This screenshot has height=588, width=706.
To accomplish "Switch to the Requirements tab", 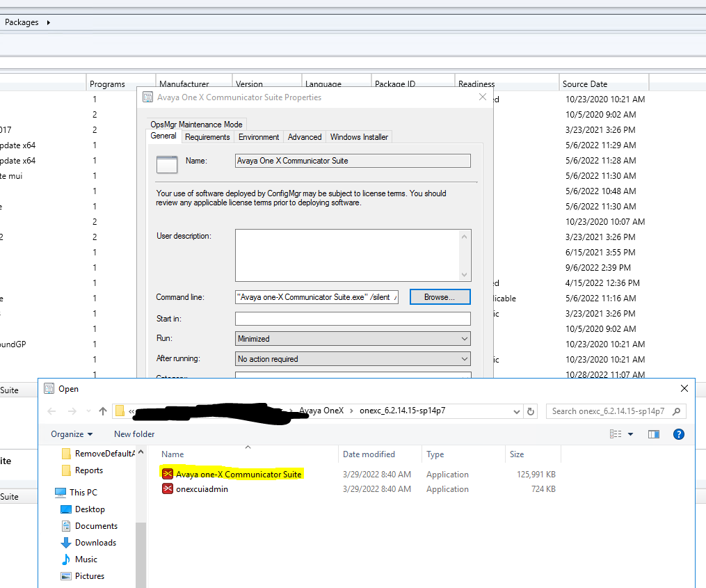I will (x=207, y=137).
